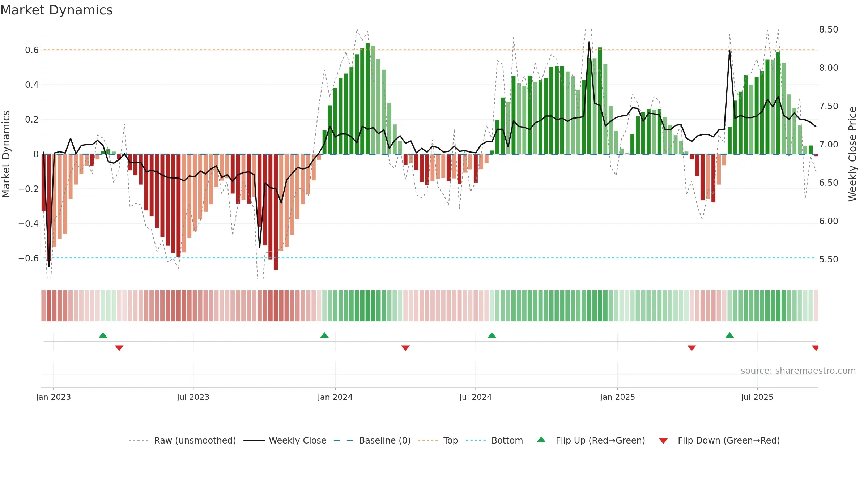Select the green flip-up marker after Jul 2024
Image resolution: width=868 pixels, height=488 pixels.
pos(492,335)
